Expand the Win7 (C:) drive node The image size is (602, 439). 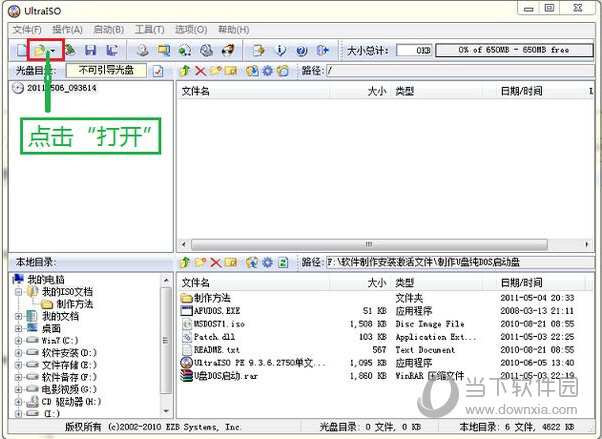[18, 341]
